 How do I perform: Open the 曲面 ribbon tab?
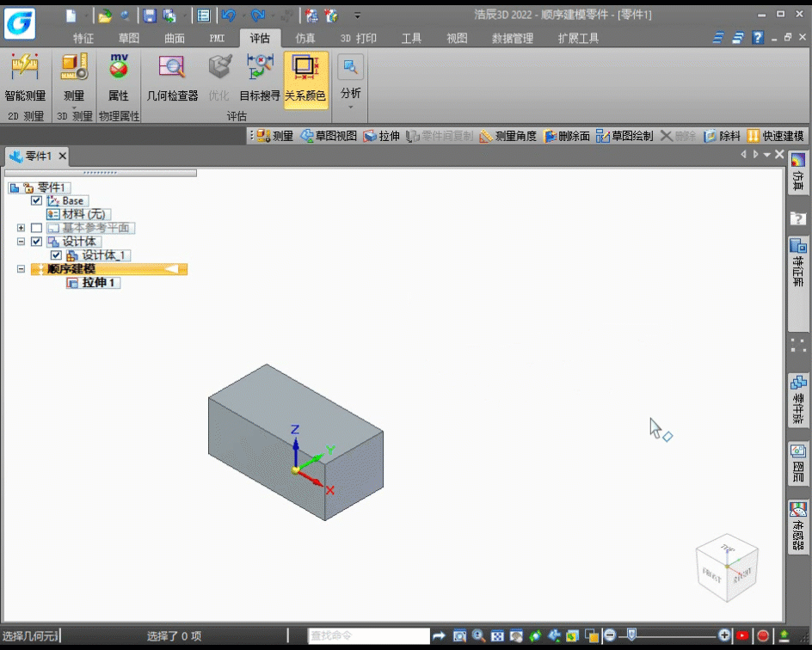tap(175, 39)
